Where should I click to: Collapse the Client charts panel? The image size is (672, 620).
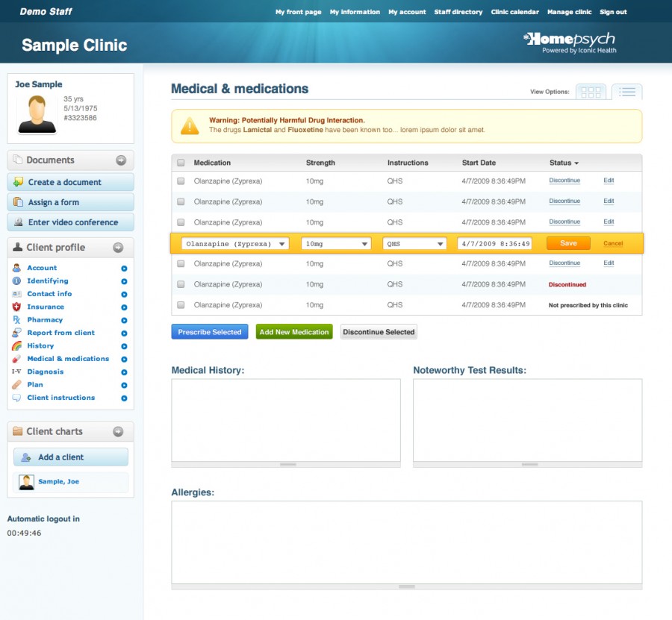pyautogui.click(x=118, y=431)
